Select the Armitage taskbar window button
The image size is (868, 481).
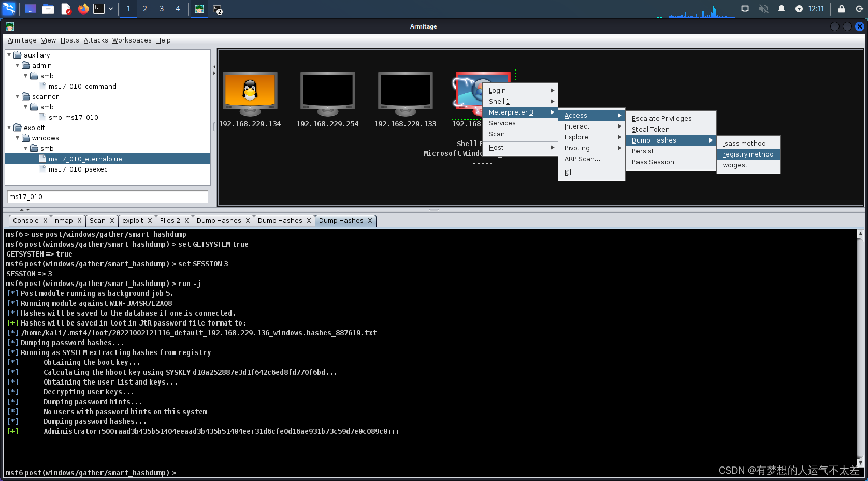click(x=199, y=9)
